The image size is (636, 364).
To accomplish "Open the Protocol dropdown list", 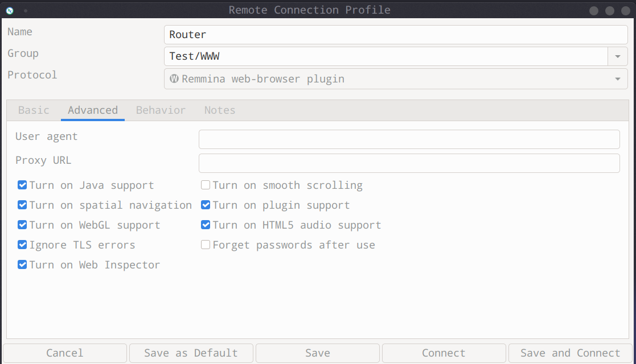I will (617, 79).
